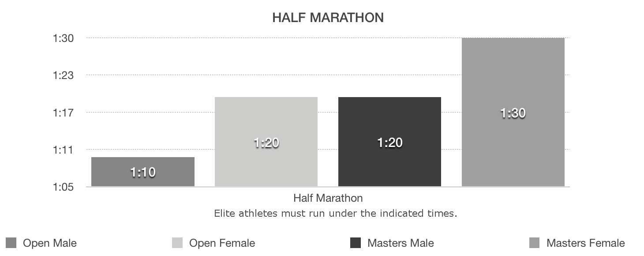Click the Open Female legend color swatch
Image resolution: width=644 pixels, height=256 pixels.
tap(177, 243)
